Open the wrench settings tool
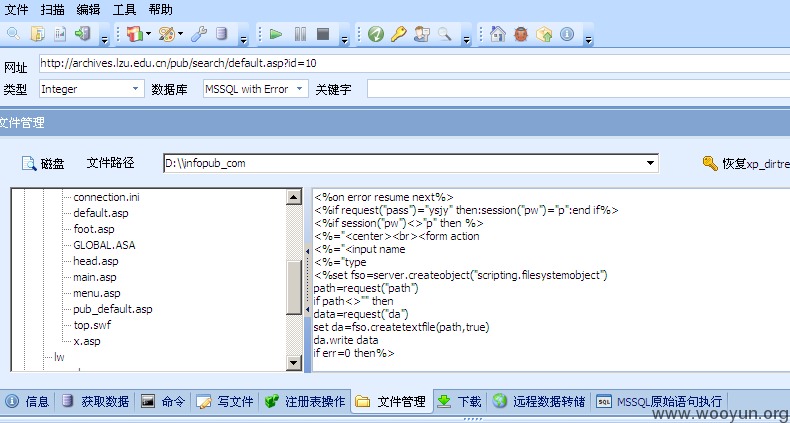 point(199,34)
